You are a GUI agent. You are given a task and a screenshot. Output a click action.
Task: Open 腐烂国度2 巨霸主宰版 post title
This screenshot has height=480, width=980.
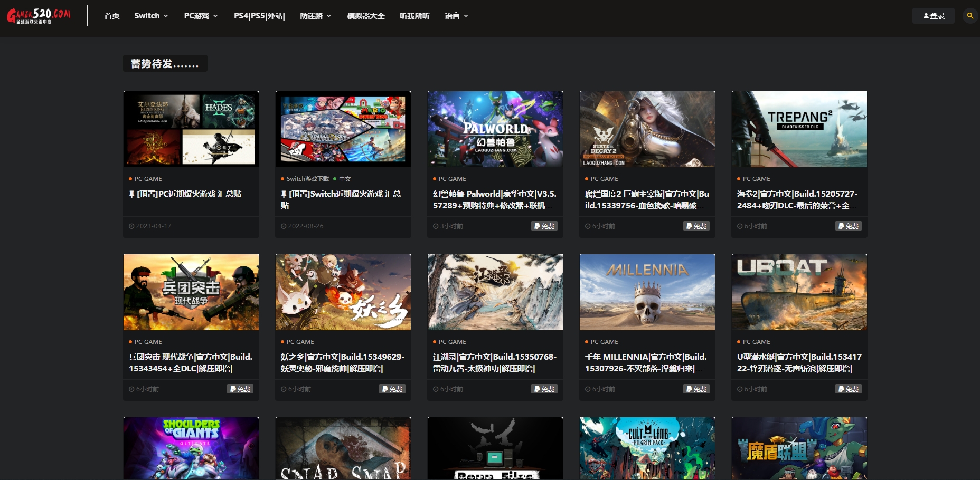pyautogui.click(x=647, y=199)
